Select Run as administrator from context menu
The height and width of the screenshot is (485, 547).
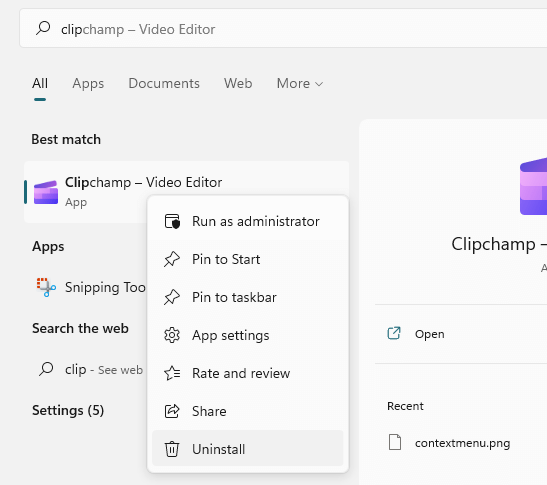pos(248,221)
